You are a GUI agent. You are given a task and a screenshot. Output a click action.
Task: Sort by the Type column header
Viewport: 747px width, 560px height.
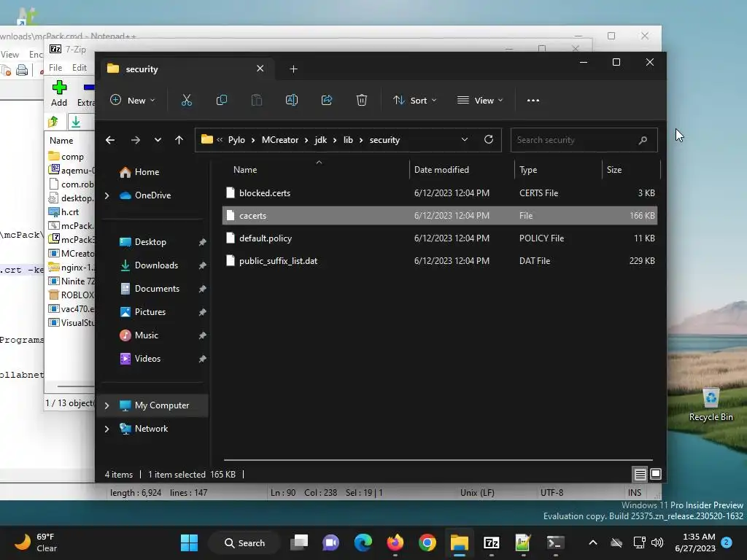click(558, 170)
